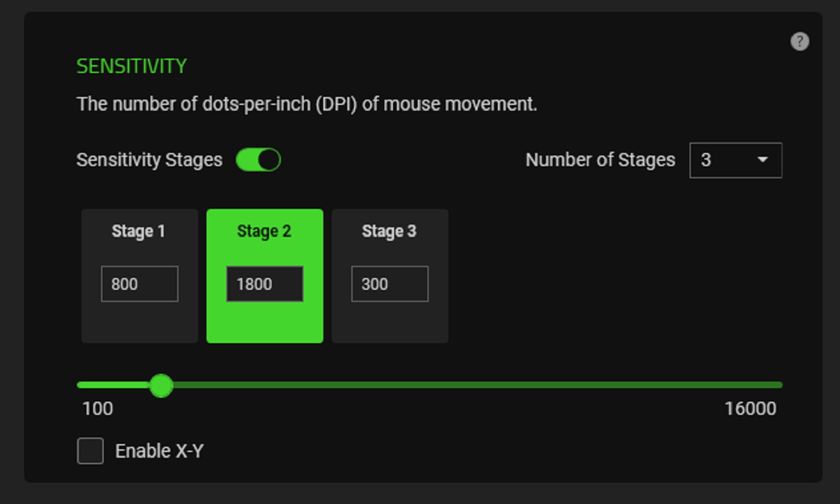Click the Sensitivity Stages label text
Screen dimensions: 840x504
click(149, 160)
